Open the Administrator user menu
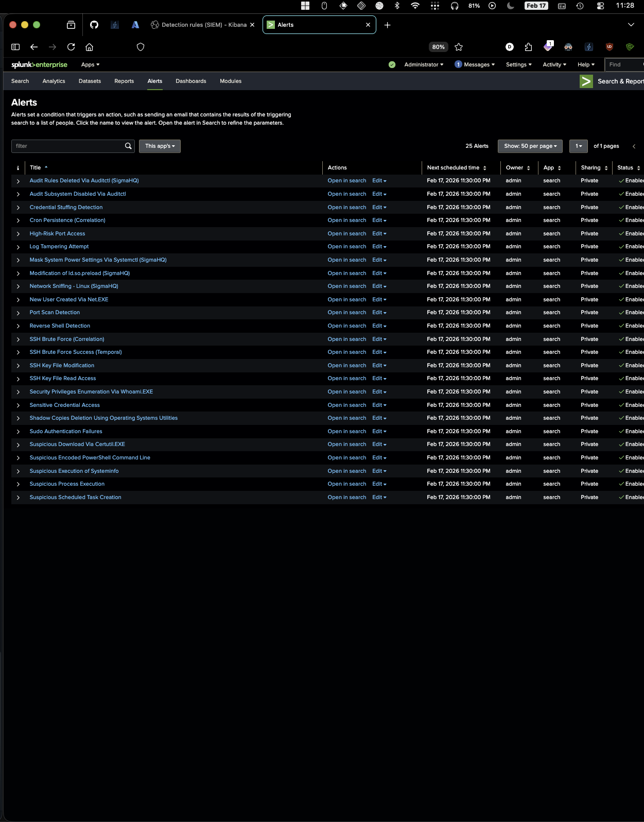 pos(424,65)
